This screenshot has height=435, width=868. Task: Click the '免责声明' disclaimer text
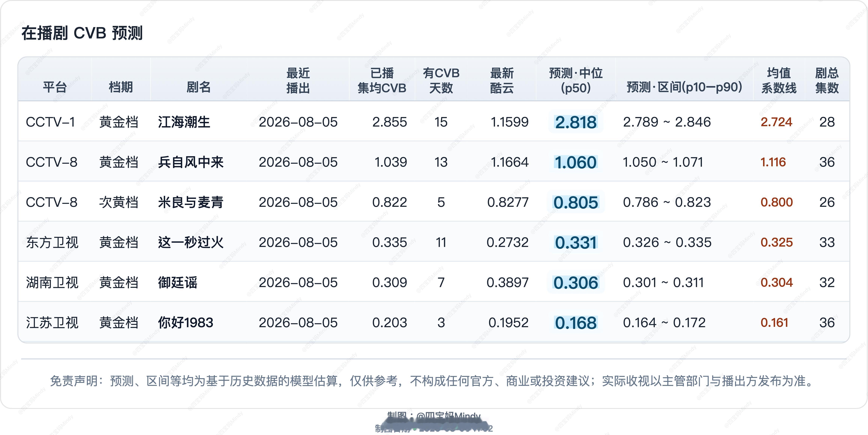coord(433,381)
